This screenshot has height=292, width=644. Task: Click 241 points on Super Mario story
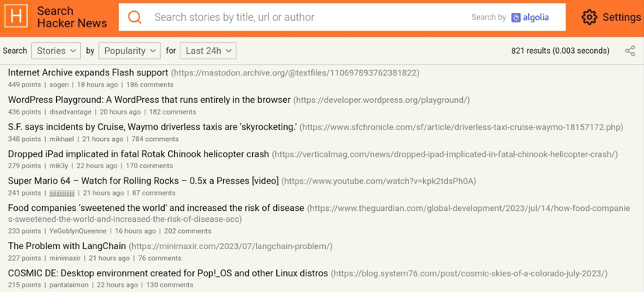tap(24, 193)
